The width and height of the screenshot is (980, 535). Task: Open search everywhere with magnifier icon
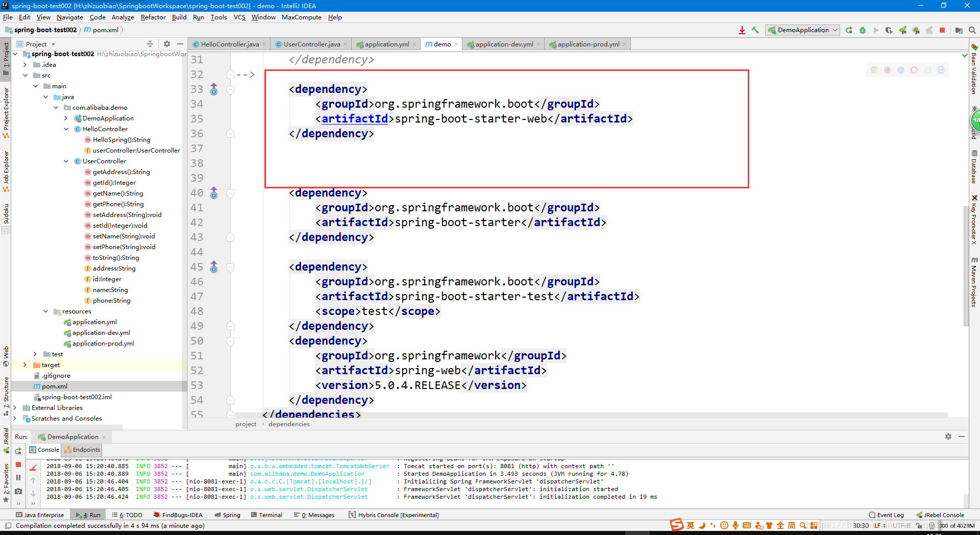point(972,30)
